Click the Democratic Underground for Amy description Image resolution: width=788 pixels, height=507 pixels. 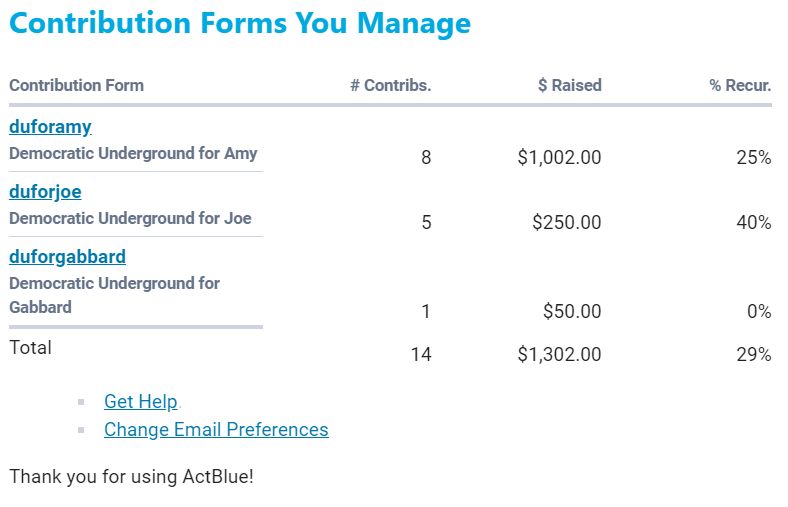point(133,154)
